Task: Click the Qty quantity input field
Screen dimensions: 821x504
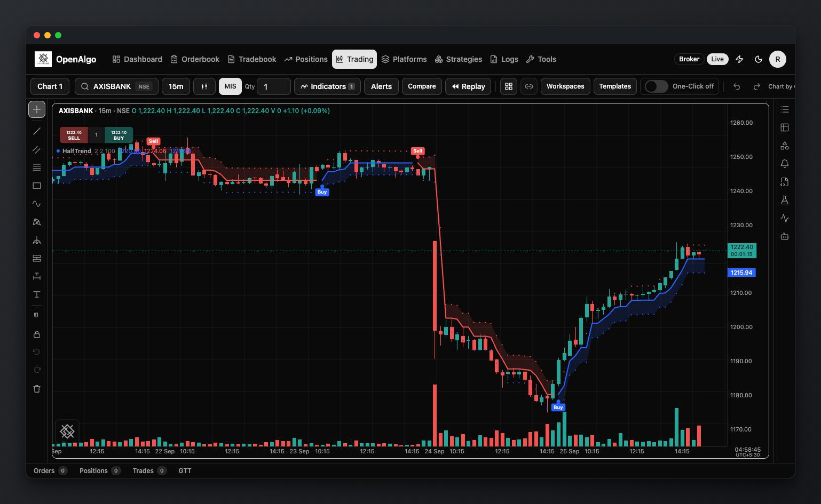Action: (274, 86)
